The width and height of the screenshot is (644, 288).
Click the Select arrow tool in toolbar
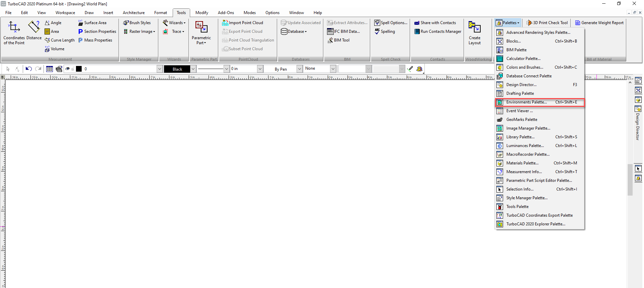click(8, 69)
